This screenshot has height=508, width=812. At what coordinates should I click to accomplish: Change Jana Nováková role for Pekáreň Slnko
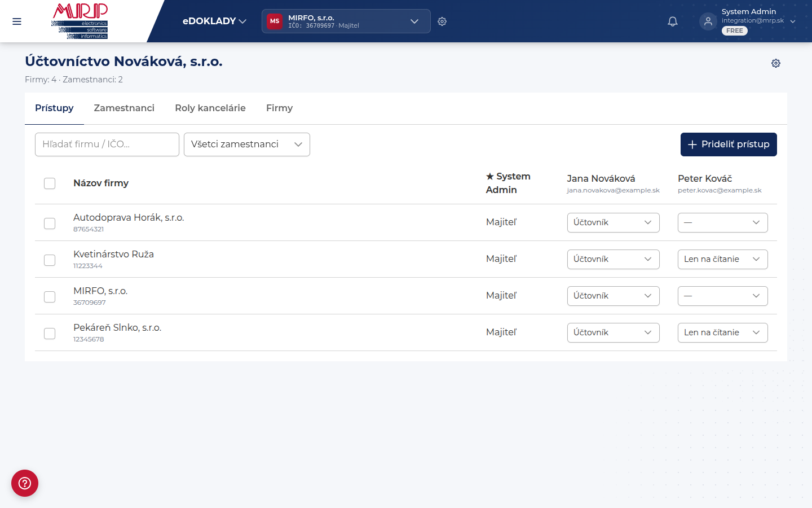[x=614, y=332]
